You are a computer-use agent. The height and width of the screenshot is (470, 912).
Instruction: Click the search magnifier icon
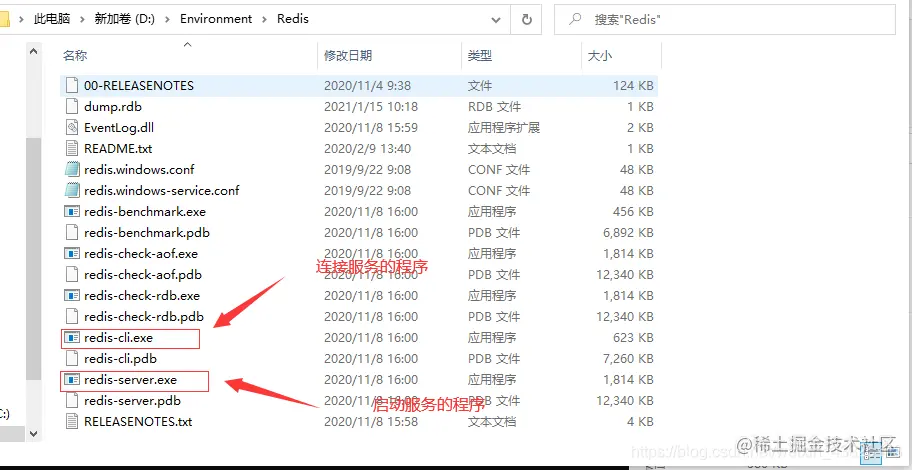(x=575, y=19)
